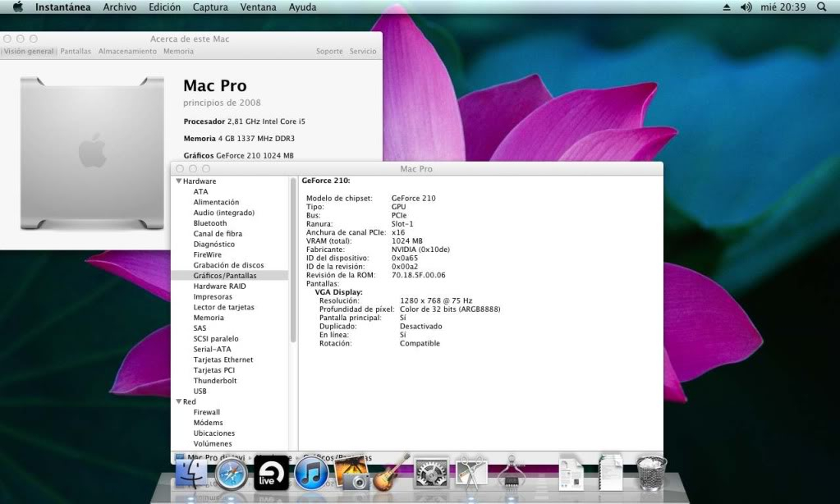Image resolution: width=840 pixels, height=504 pixels.
Task: Select Memoria in the hardware sidebar
Action: [x=209, y=318]
